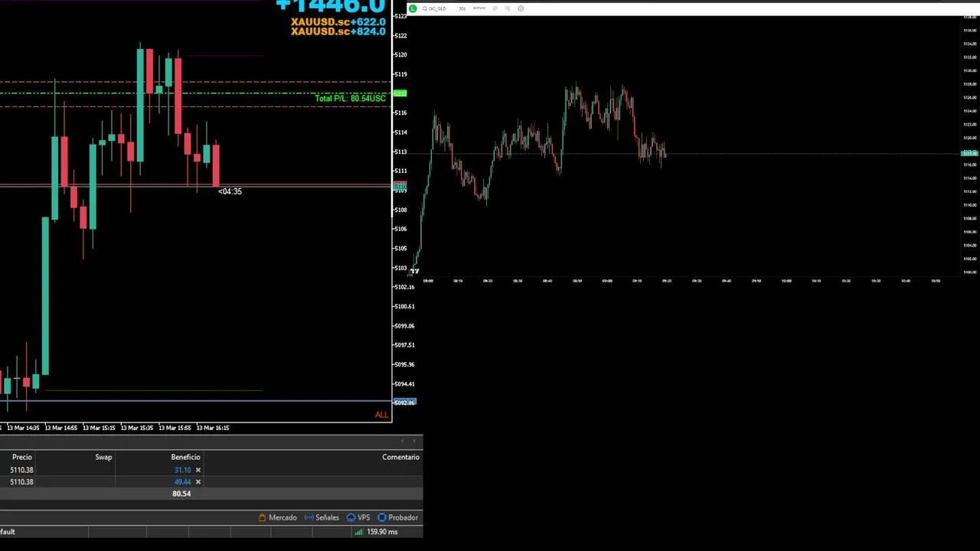Click the XAUUSD.sc +824.0 label

[x=338, y=31]
